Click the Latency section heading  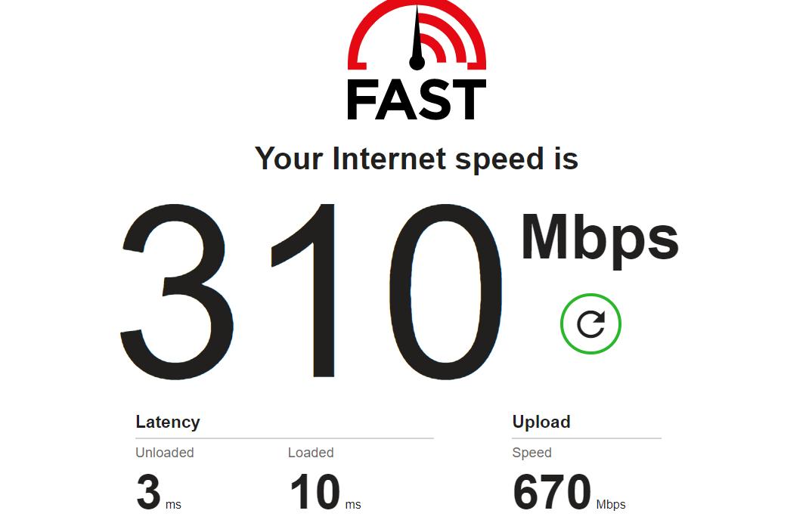click(x=168, y=422)
